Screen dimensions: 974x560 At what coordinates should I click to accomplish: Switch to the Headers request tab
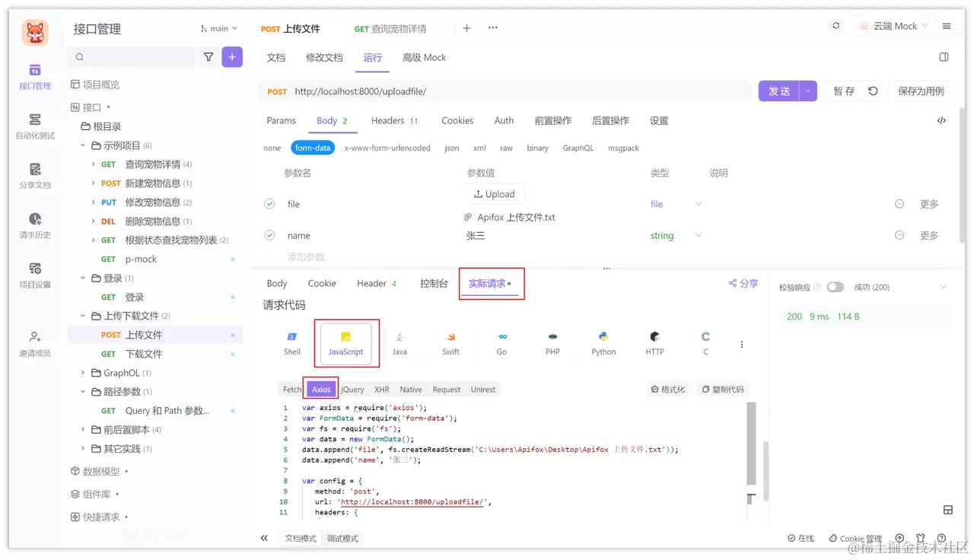tap(388, 120)
